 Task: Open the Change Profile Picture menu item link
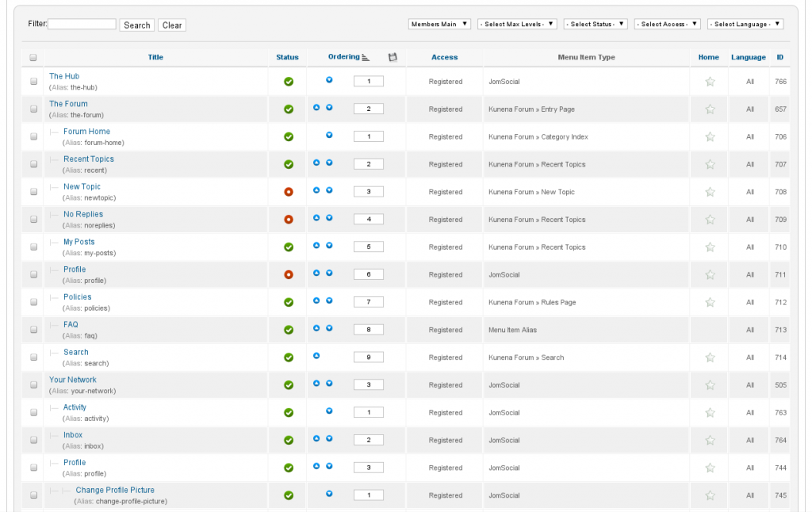[x=115, y=490]
